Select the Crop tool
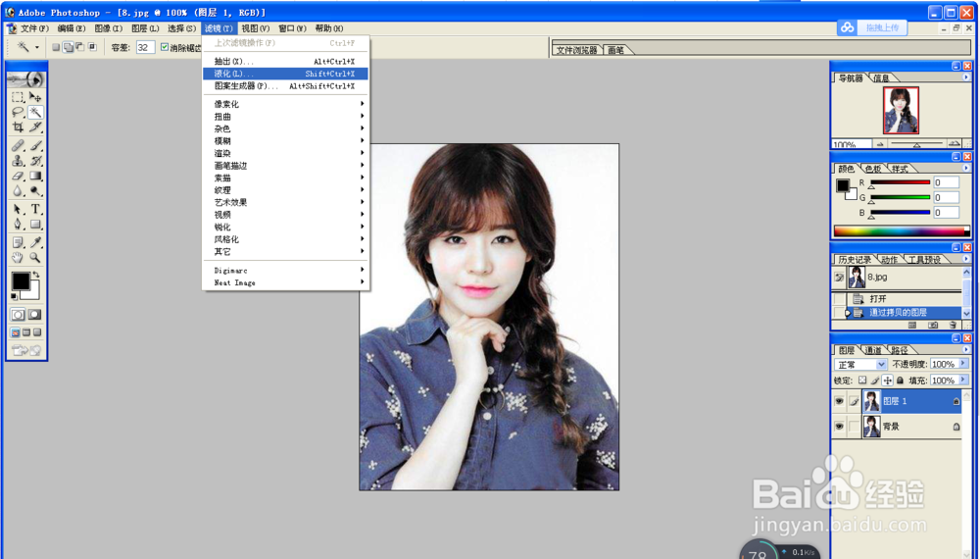Screen dimensions: 980x559 pyautogui.click(x=18, y=127)
